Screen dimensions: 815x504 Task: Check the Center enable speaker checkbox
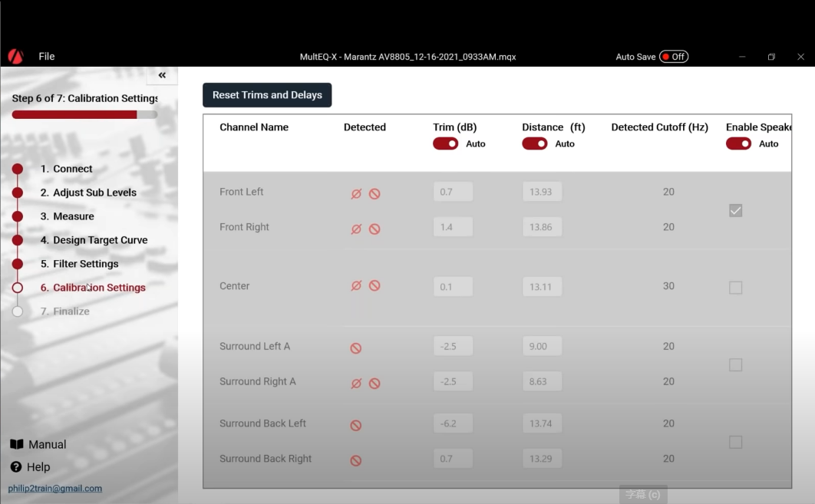(x=735, y=288)
